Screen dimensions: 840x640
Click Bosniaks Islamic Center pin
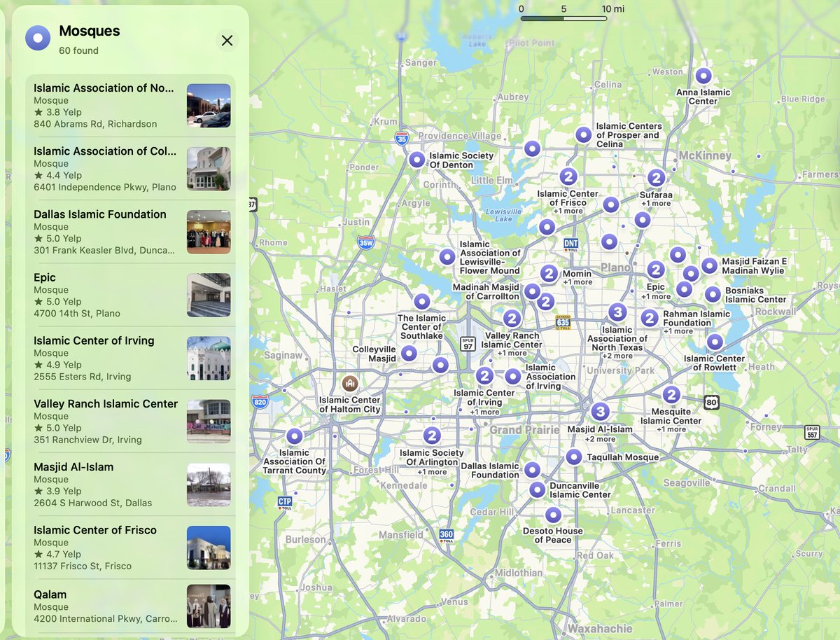click(713, 295)
